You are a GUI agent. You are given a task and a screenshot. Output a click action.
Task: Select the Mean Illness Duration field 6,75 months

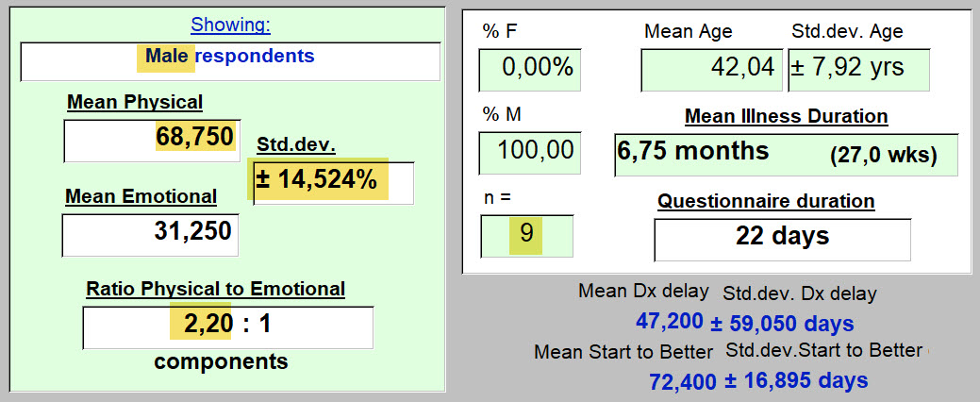point(787,155)
